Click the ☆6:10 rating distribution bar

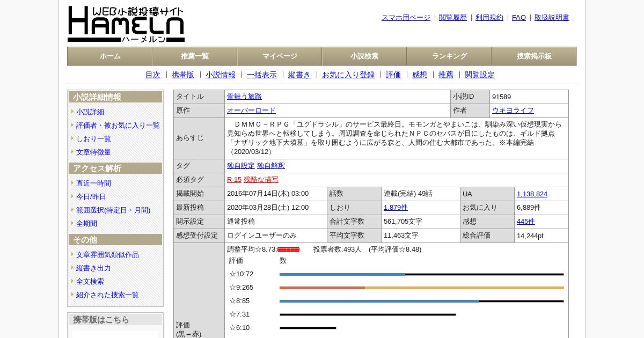tap(308, 328)
